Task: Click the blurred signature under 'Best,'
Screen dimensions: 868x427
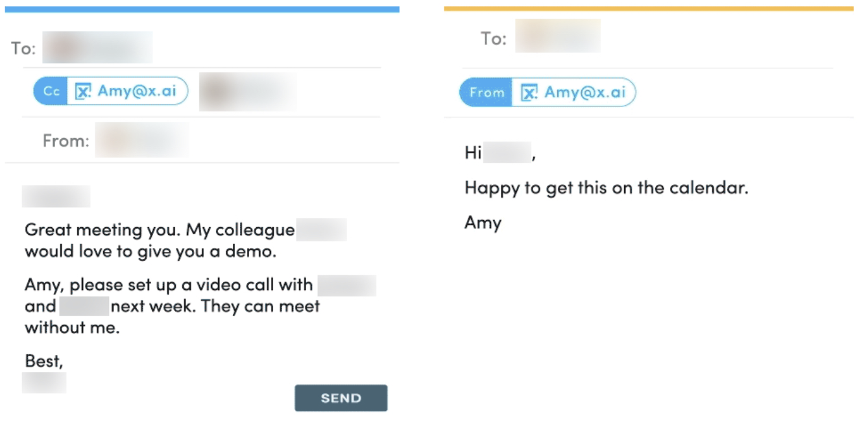Action: (x=44, y=382)
